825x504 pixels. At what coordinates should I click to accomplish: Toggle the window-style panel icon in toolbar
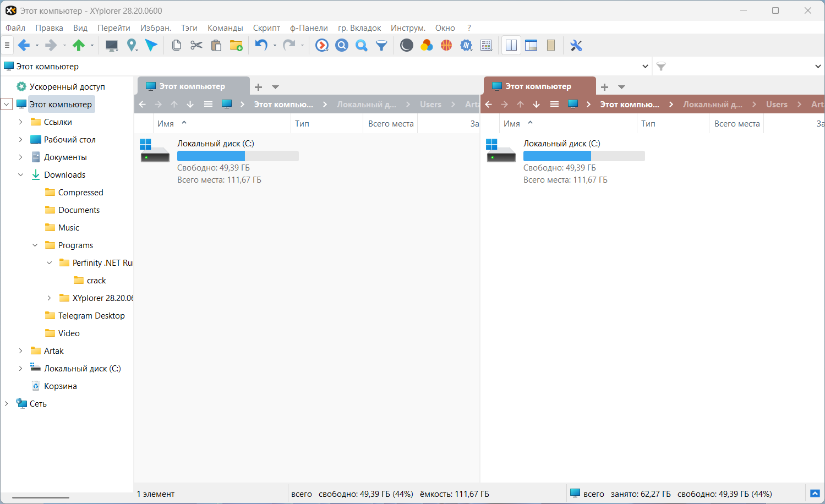coord(531,46)
